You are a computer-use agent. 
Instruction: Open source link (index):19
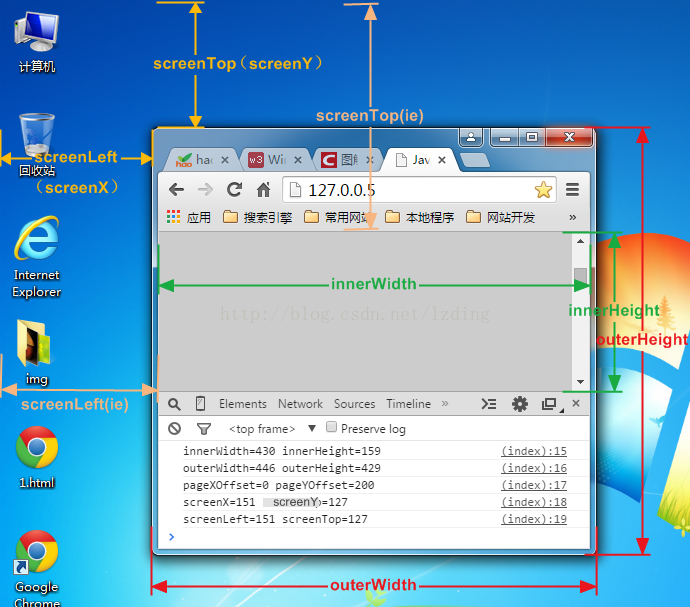pos(534,519)
